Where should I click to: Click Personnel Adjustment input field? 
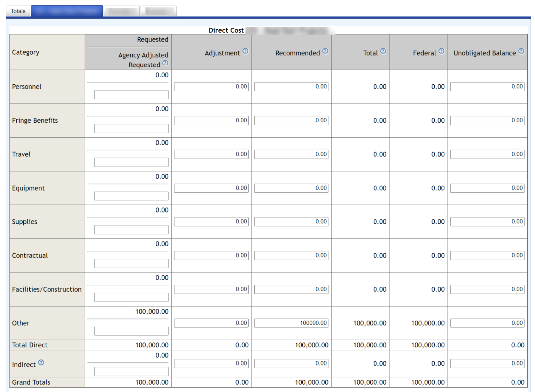[211, 87]
